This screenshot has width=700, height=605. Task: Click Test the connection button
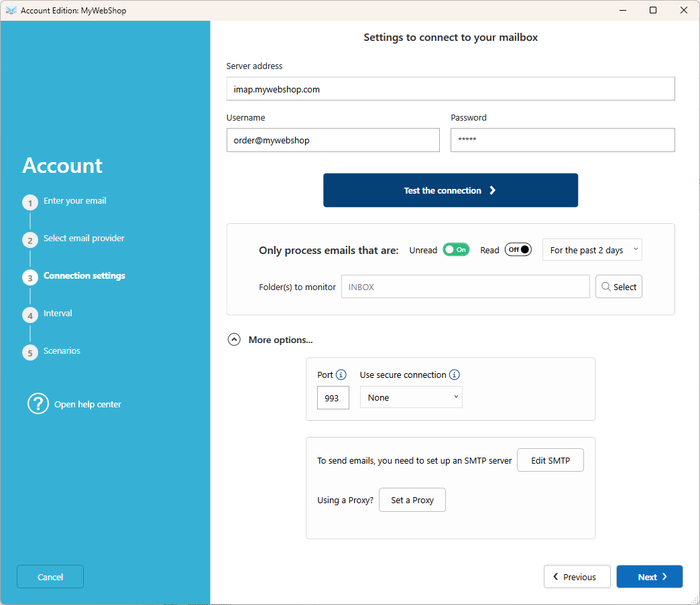[x=451, y=190]
